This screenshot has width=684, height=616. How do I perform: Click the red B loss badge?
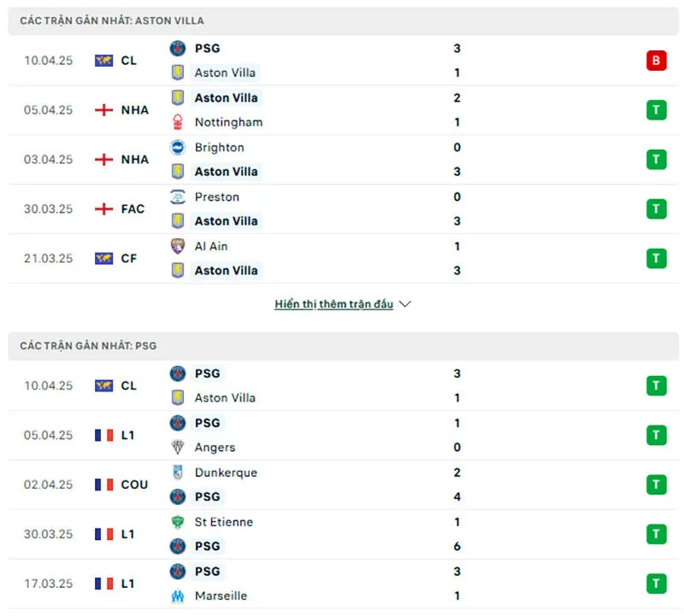pos(656,61)
